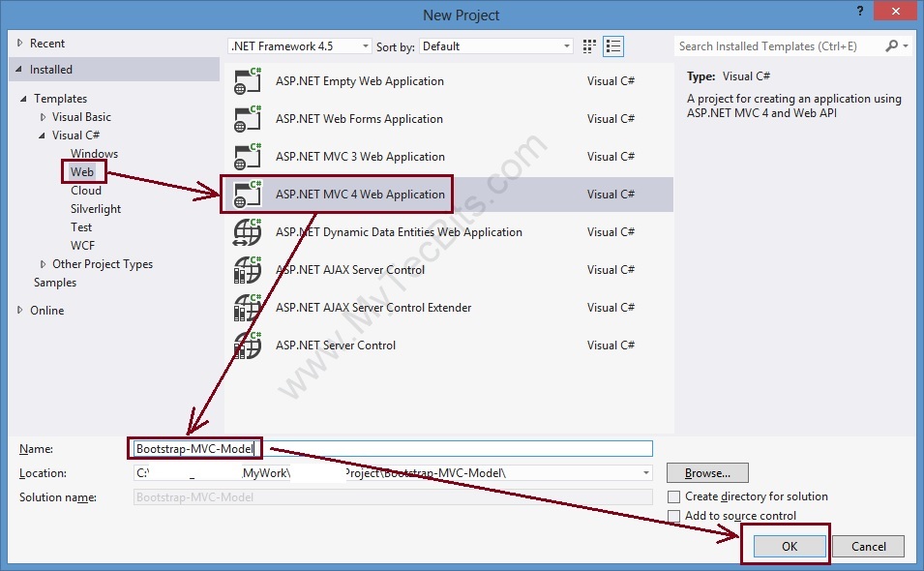924x571 pixels.
Task: Open the search options dropdown arrow
Action: tap(906, 45)
